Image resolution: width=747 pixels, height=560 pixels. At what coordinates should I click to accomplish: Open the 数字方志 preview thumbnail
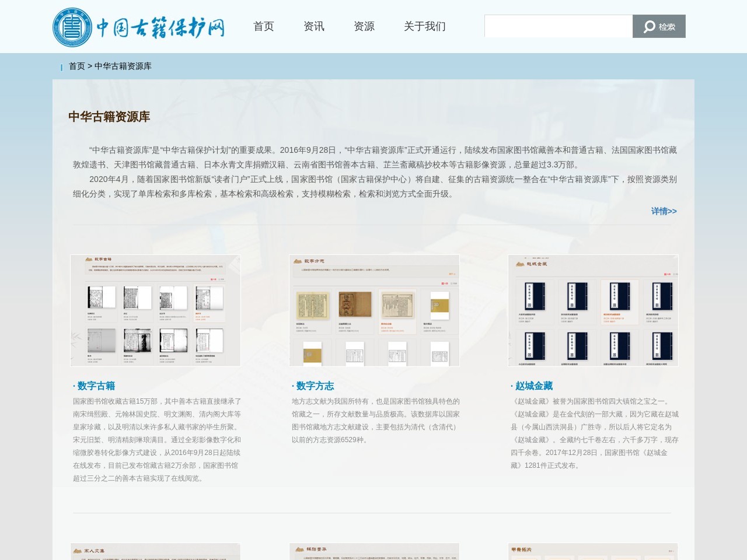click(374, 310)
